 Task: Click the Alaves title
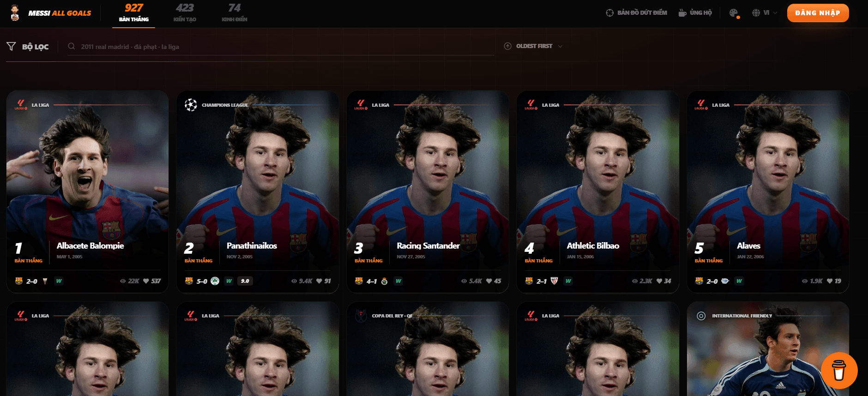coord(748,246)
